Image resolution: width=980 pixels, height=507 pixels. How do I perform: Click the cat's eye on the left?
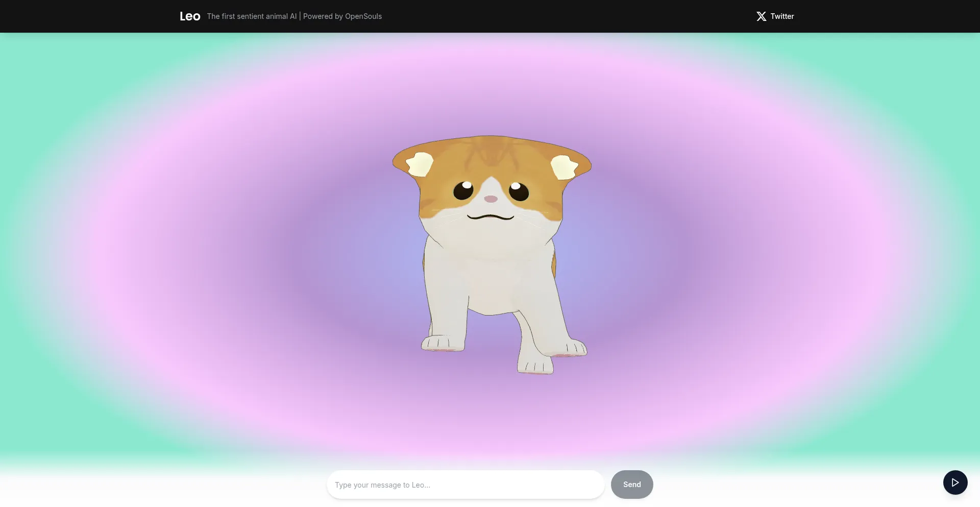(x=463, y=191)
